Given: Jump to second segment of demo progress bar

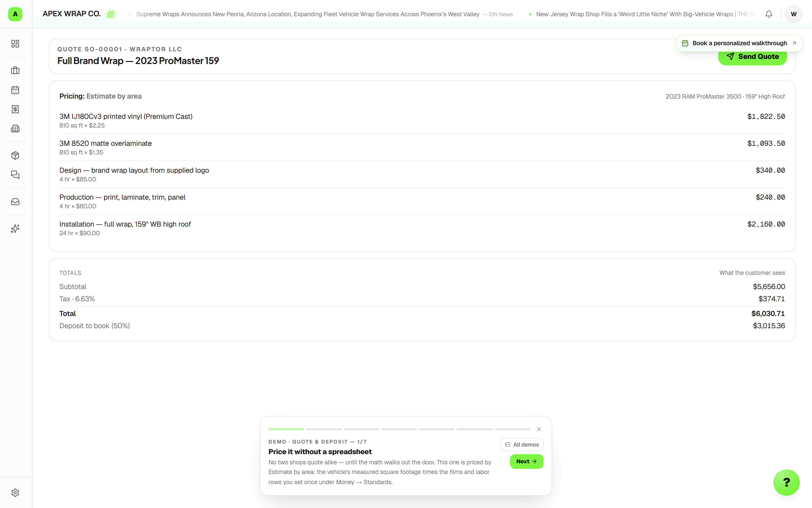Looking at the screenshot, I should (x=324, y=429).
